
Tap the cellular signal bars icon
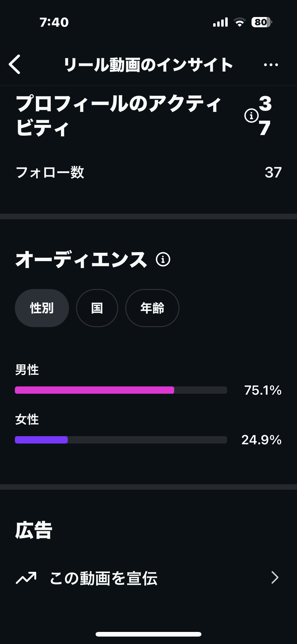pyautogui.click(x=220, y=22)
